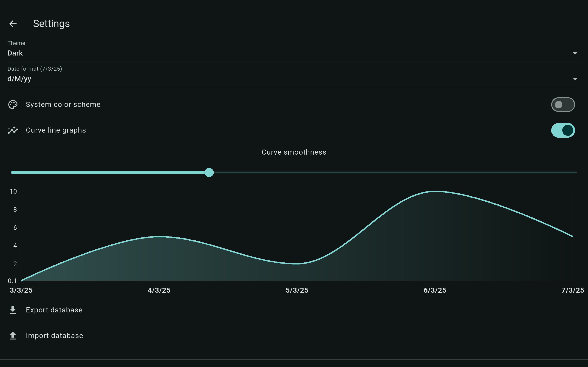Viewport: 588px width, 367px height.
Task: Click graph peak near 6/3/25
Action: [436, 192]
